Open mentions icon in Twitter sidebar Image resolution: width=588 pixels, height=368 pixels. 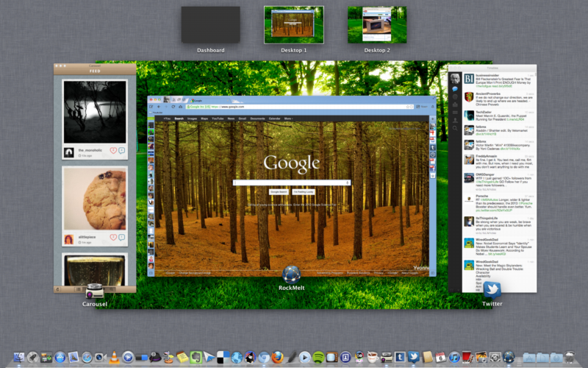(x=455, y=97)
